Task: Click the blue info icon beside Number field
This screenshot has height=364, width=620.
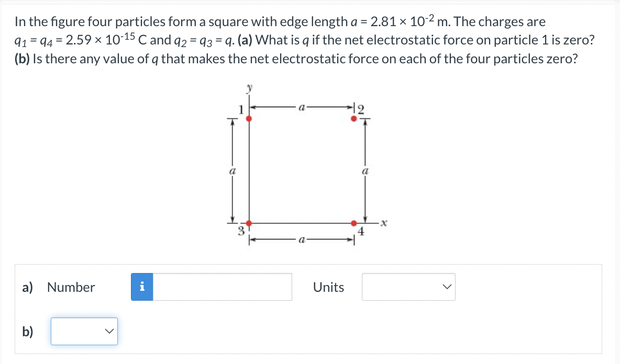Action: coord(142,287)
